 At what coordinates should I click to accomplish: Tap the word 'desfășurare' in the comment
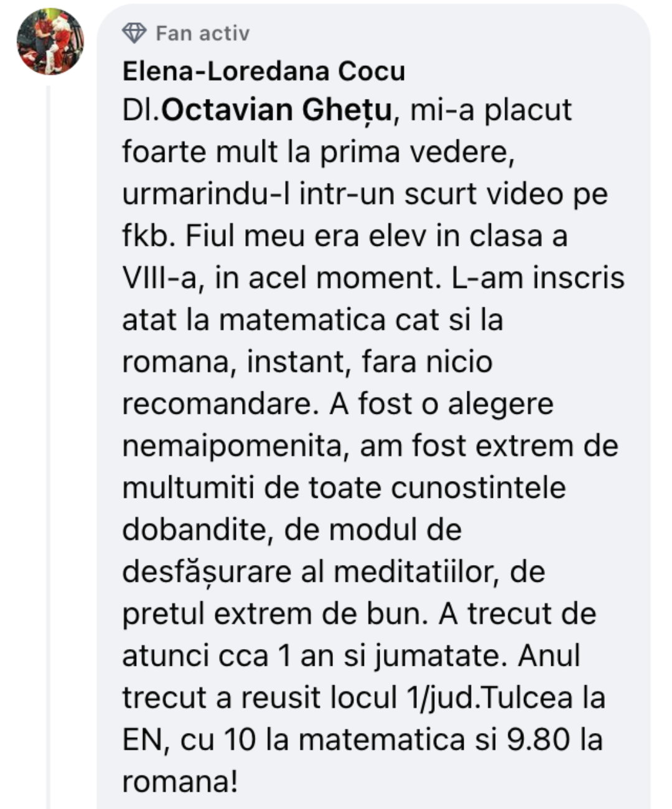[207, 573]
